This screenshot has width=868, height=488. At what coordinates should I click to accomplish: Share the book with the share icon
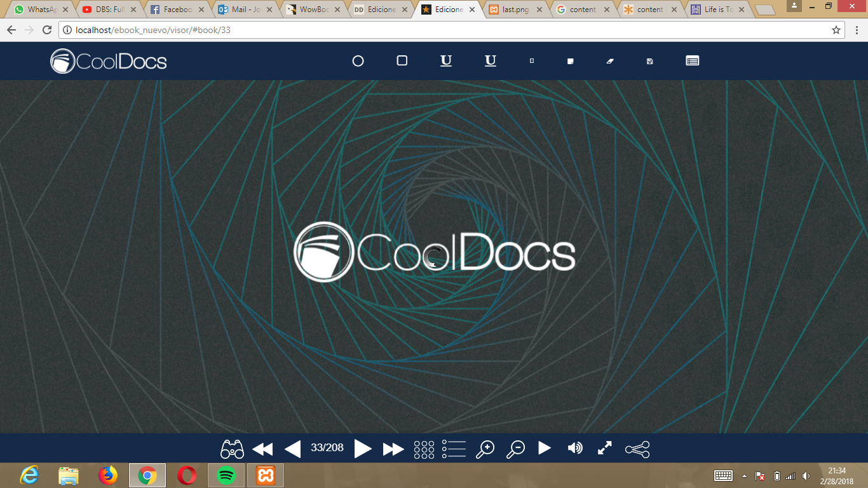(637, 449)
